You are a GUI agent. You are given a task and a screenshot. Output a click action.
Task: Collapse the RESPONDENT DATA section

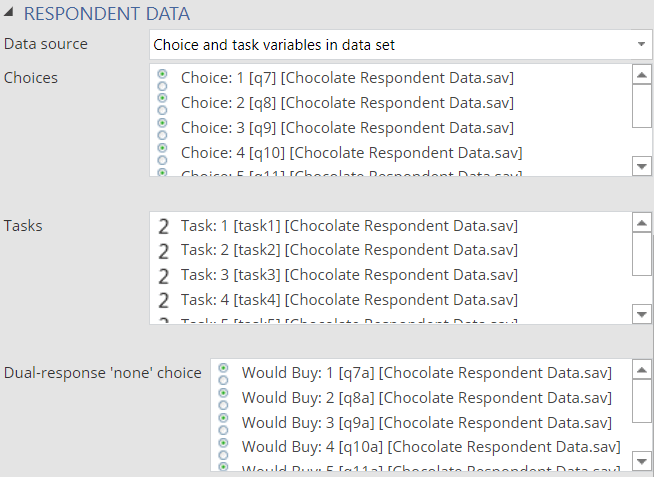(x=10, y=15)
